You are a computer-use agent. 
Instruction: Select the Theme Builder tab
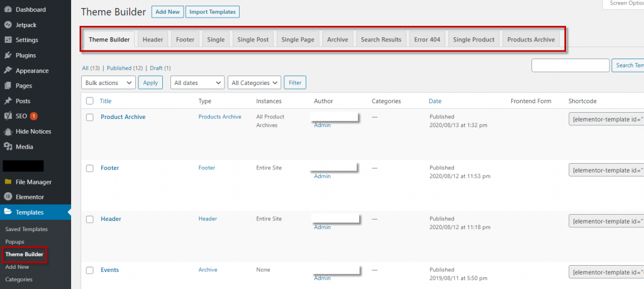point(109,40)
